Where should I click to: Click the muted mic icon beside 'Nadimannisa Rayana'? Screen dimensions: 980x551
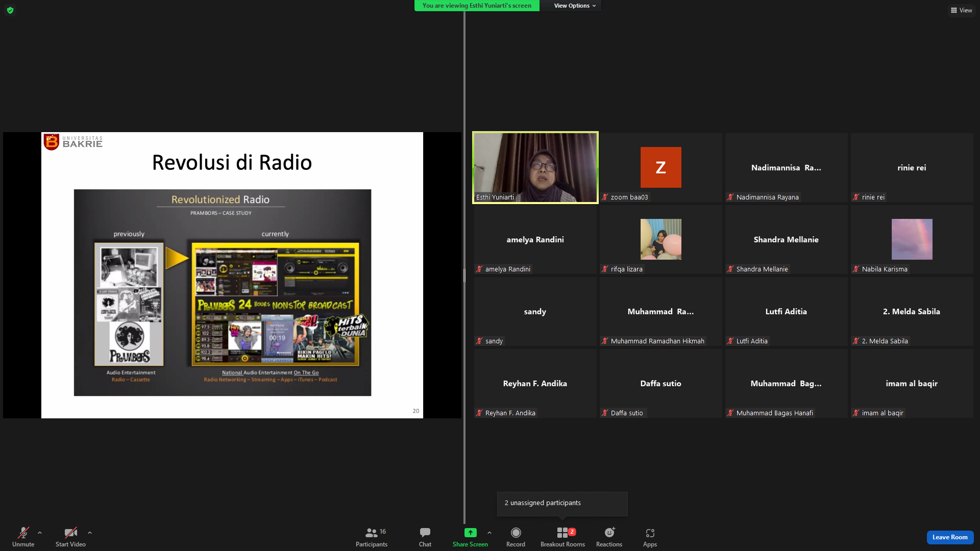coord(730,197)
